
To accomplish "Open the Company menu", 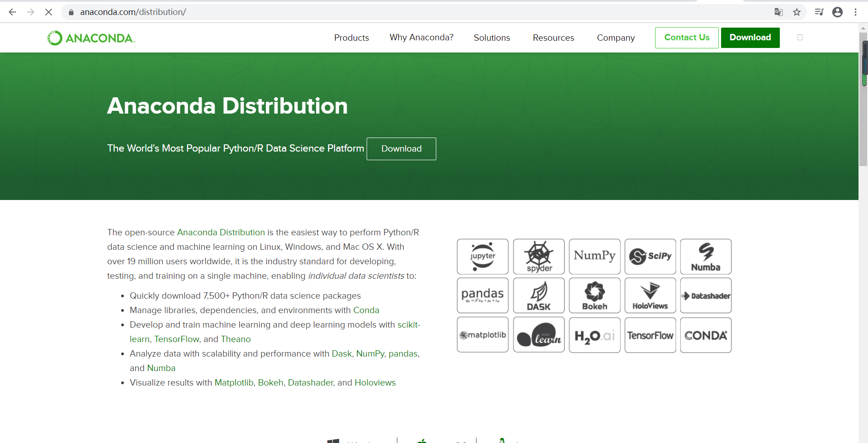I will tap(616, 38).
